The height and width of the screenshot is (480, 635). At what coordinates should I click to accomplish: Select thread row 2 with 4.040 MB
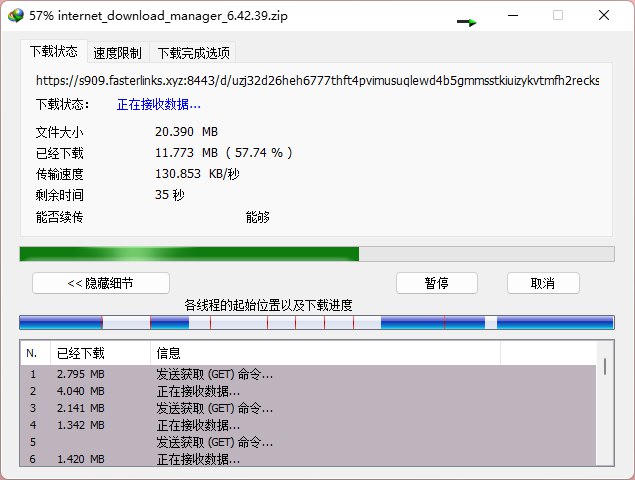click(308, 391)
